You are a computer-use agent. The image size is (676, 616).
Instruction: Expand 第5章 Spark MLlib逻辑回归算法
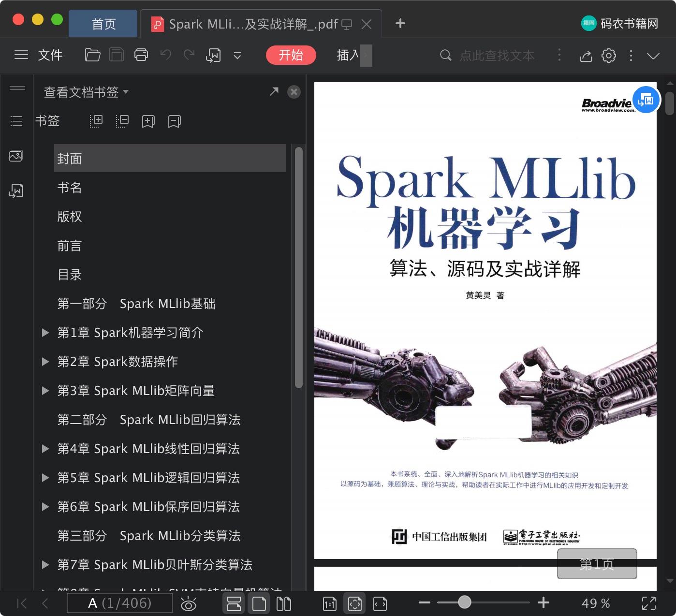click(45, 478)
